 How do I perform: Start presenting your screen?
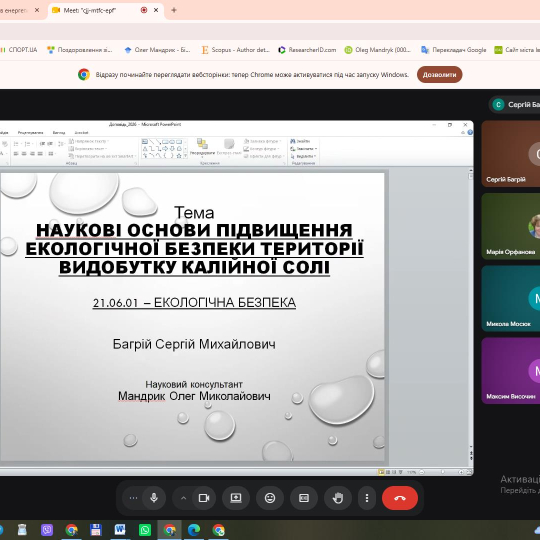coord(236,498)
